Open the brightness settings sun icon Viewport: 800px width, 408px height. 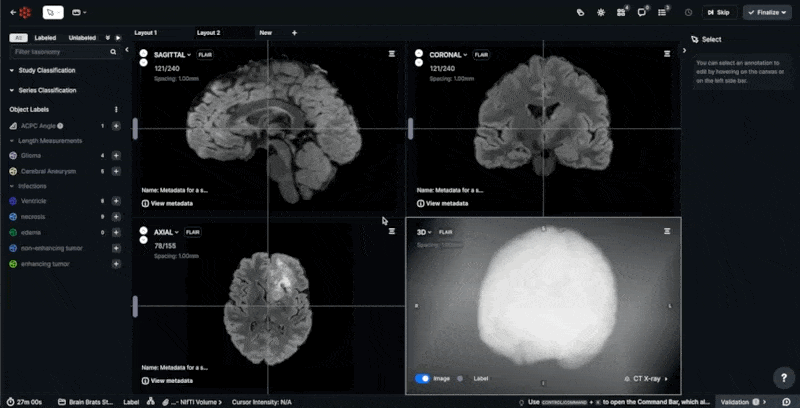point(601,13)
